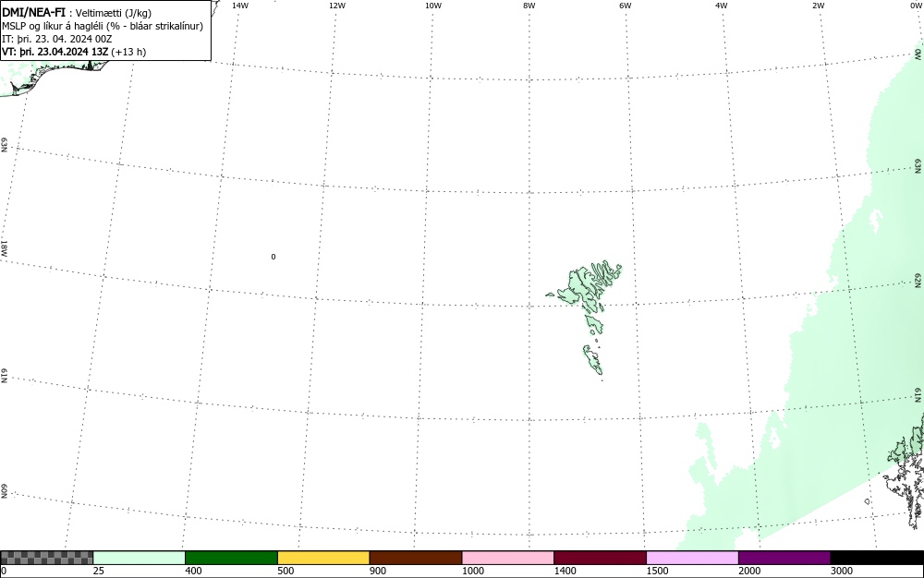Select the pink 1000–1400 legend swatch
This screenshot has height=578, width=924.
pyautogui.click(x=508, y=558)
